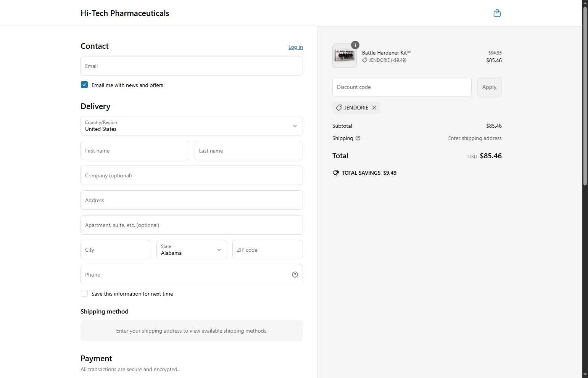The height and width of the screenshot is (378, 588).
Task: Click the Address input field
Action: coord(192,200)
